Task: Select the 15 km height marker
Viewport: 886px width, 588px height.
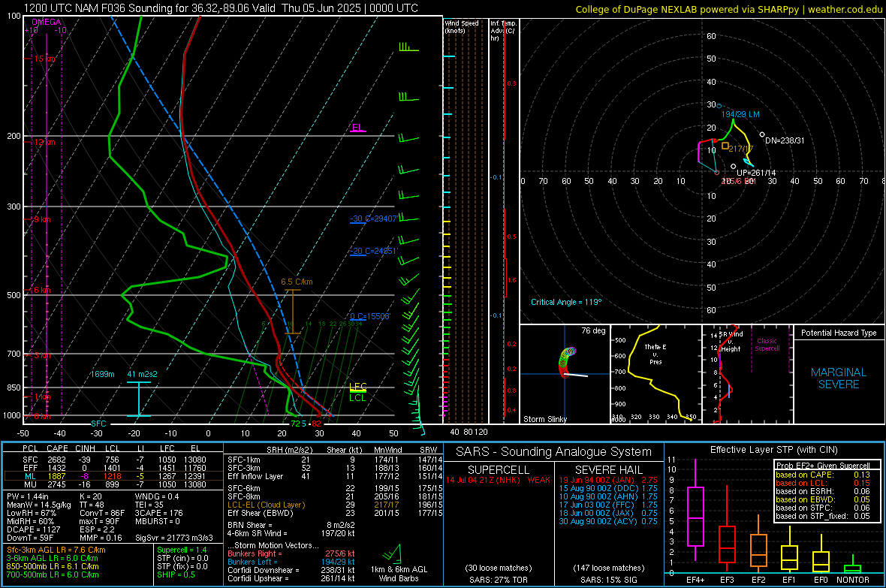Action: pos(44,59)
